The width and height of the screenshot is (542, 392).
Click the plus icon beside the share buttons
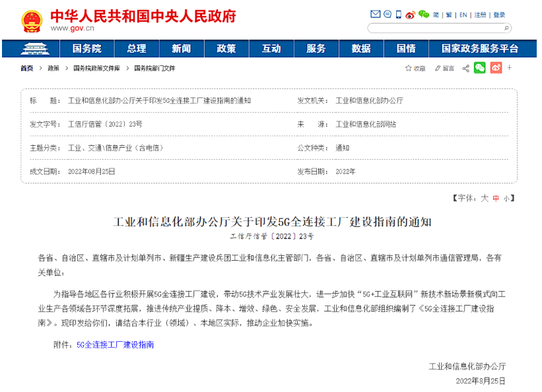[x=509, y=68]
